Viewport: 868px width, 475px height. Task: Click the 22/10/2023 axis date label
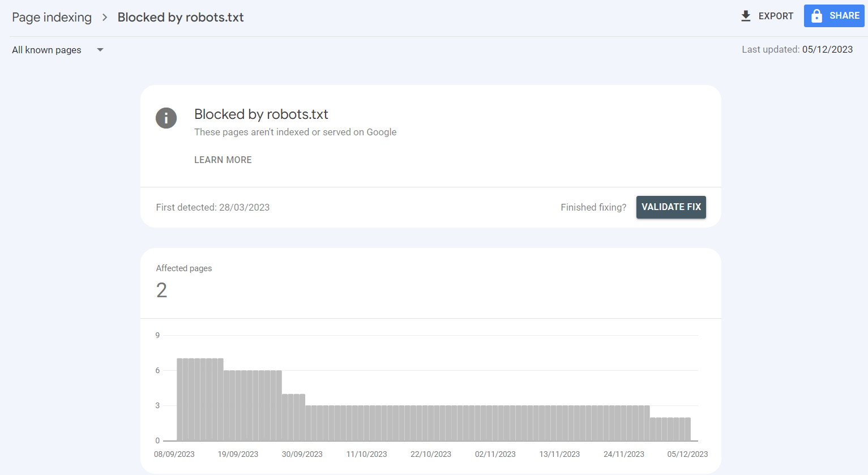pos(431,454)
